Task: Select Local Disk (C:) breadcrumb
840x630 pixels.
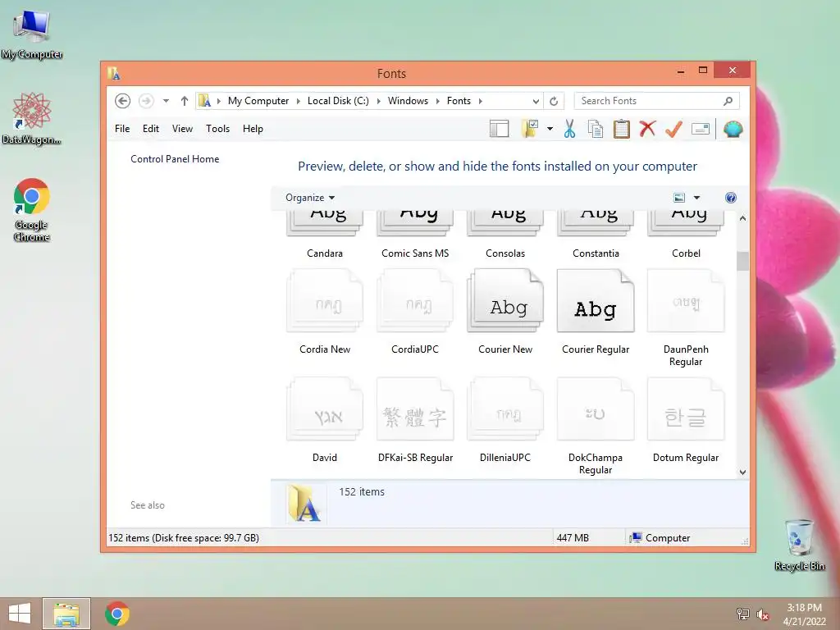Action: coord(338,101)
